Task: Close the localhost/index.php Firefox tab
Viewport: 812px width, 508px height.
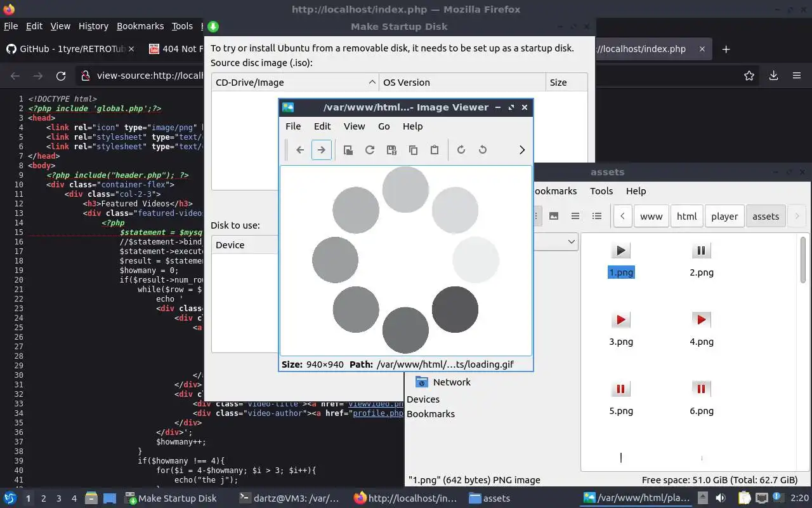Action: coord(702,49)
